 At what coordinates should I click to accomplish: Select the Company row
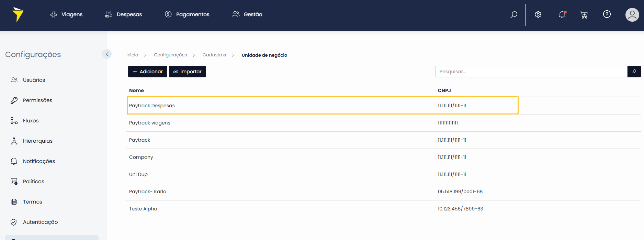(384, 157)
